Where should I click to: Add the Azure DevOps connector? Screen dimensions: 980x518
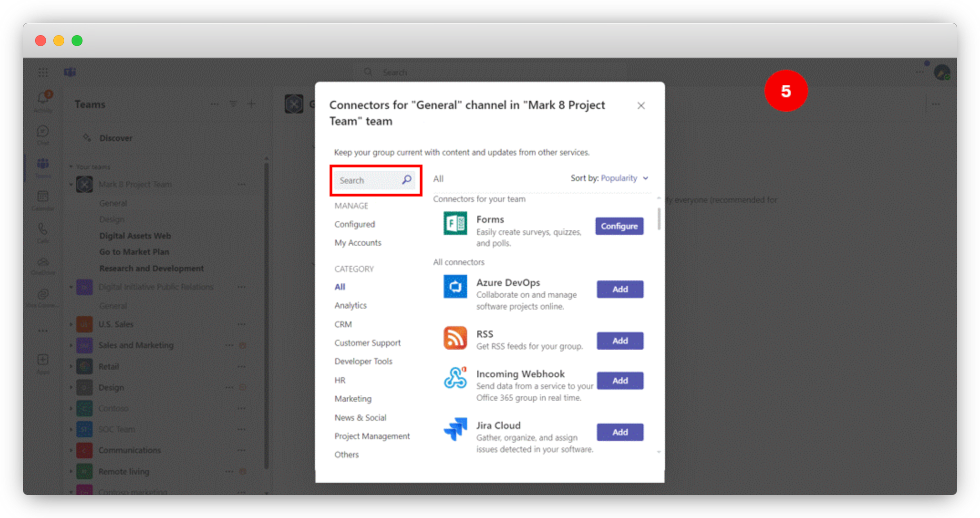coord(620,289)
